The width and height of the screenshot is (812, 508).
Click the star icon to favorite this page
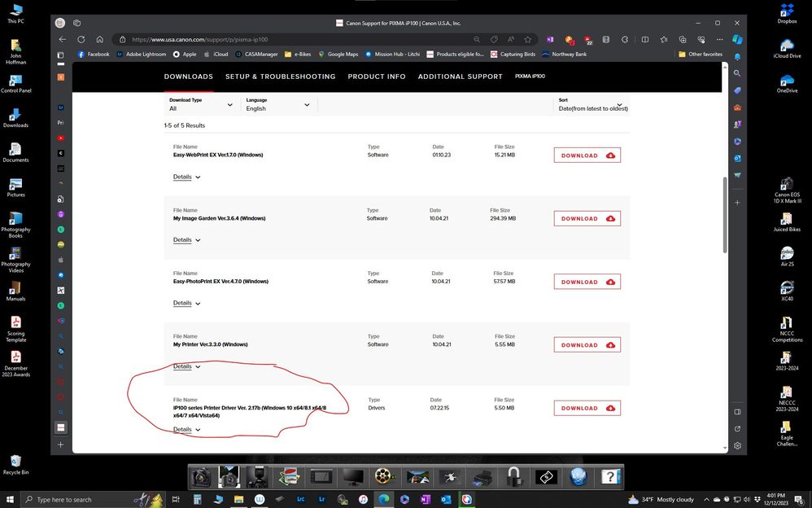coord(528,39)
